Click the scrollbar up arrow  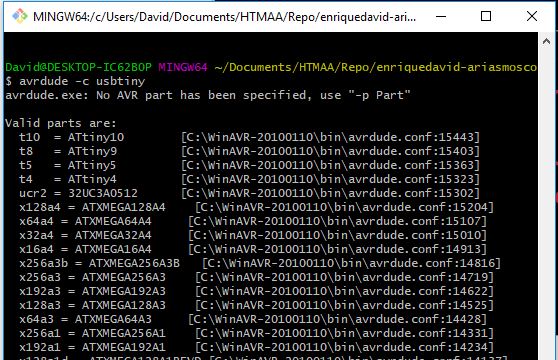coord(546,42)
